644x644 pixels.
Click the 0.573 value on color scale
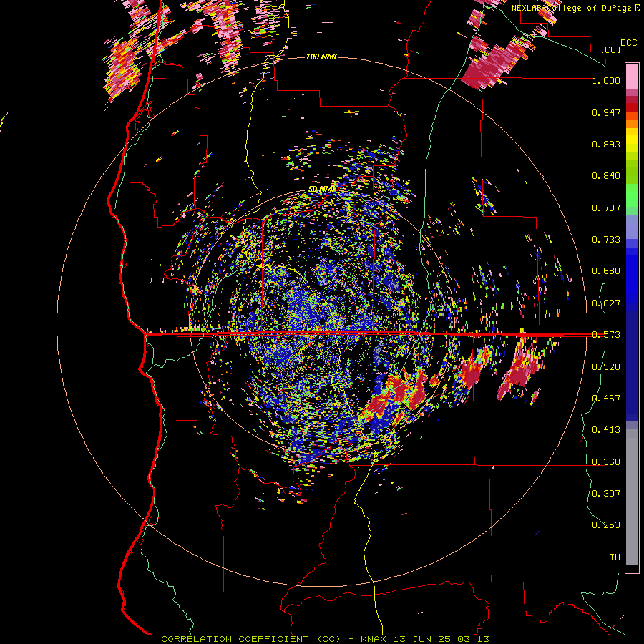606,335
